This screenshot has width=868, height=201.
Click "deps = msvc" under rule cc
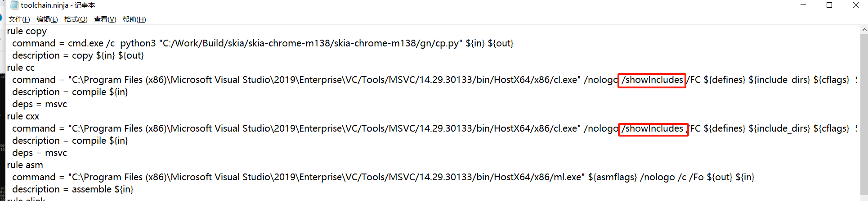coord(40,104)
